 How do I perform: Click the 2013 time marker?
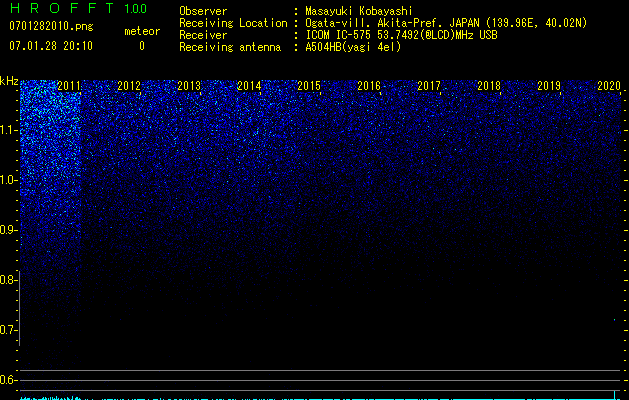[189, 86]
